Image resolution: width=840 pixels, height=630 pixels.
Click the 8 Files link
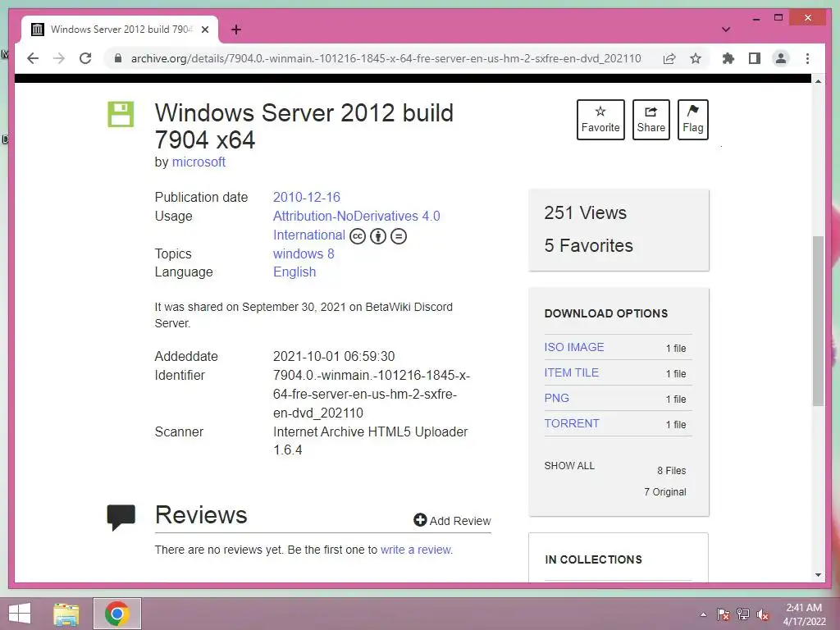pos(671,470)
